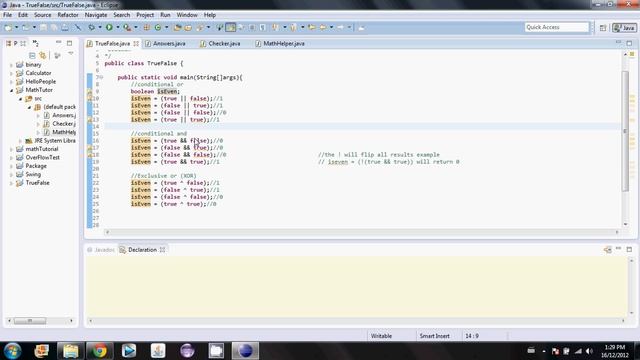This screenshot has width=640, height=360.
Task: Click the volume speaker tray icon
Action: click(x=589, y=351)
